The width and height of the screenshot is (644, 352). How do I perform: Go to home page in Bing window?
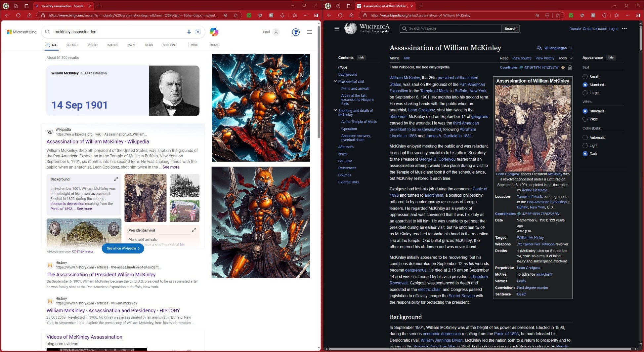pos(29,15)
